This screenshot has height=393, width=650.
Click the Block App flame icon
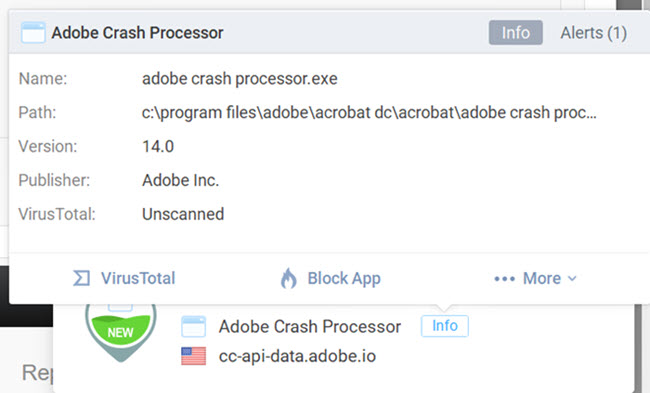tap(289, 278)
